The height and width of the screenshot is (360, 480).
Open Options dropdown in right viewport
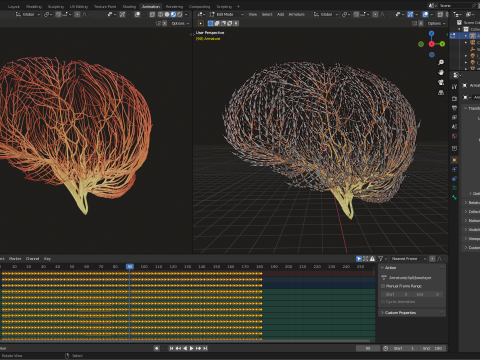pos(436,23)
